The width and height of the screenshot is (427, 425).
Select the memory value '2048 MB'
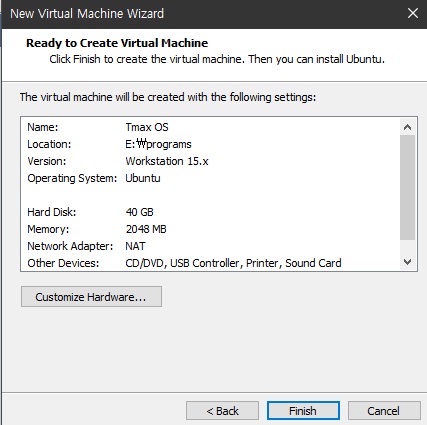(x=146, y=229)
